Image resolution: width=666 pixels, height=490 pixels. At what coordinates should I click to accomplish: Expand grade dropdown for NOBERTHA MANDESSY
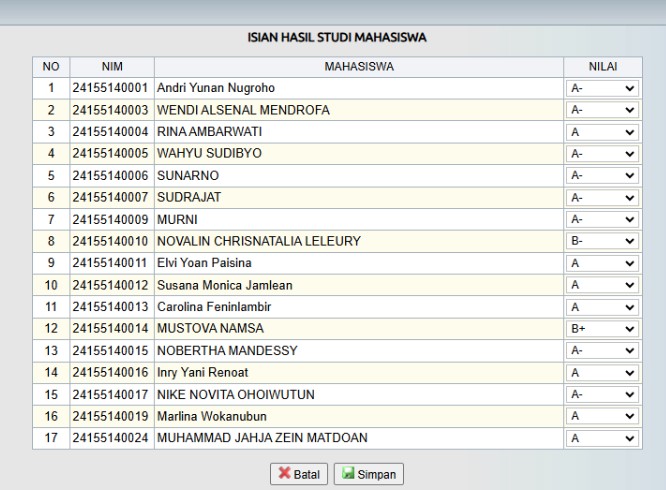[604, 350]
